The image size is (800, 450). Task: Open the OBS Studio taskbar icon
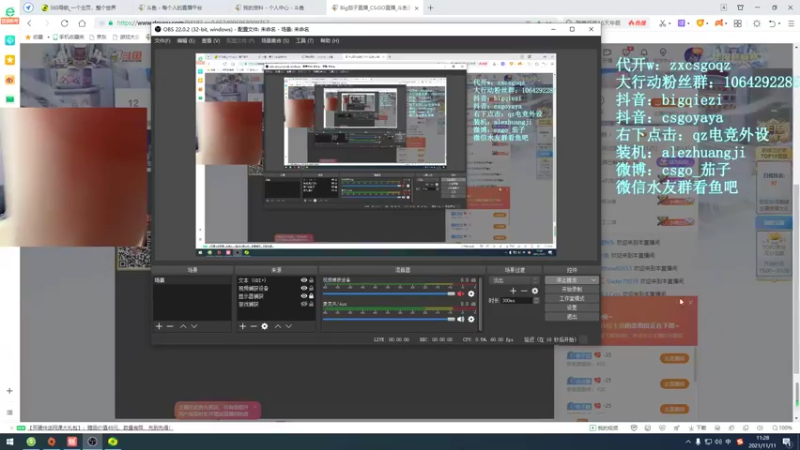pos(92,442)
